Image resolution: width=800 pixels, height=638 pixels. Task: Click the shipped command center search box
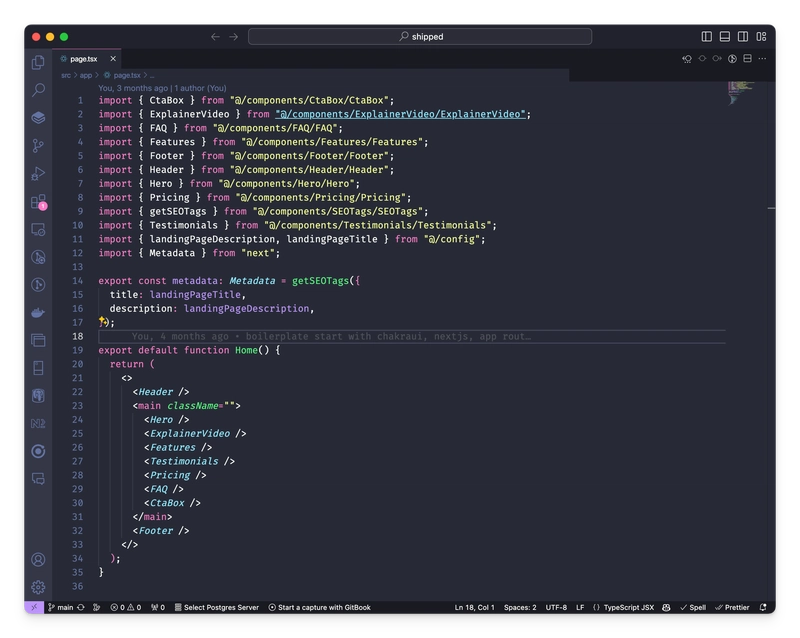[x=420, y=37]
